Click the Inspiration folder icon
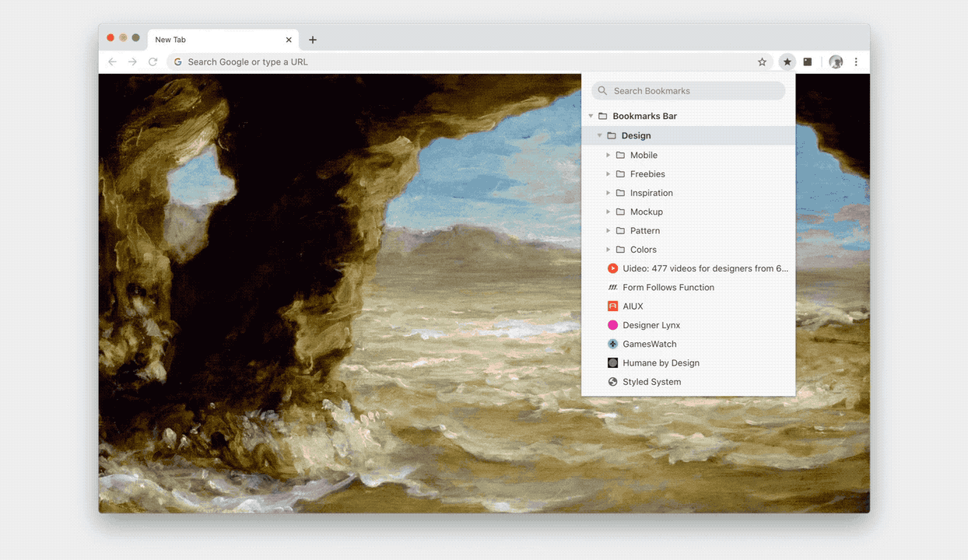This screenshot has height=560, width=968. click(620, 193)
